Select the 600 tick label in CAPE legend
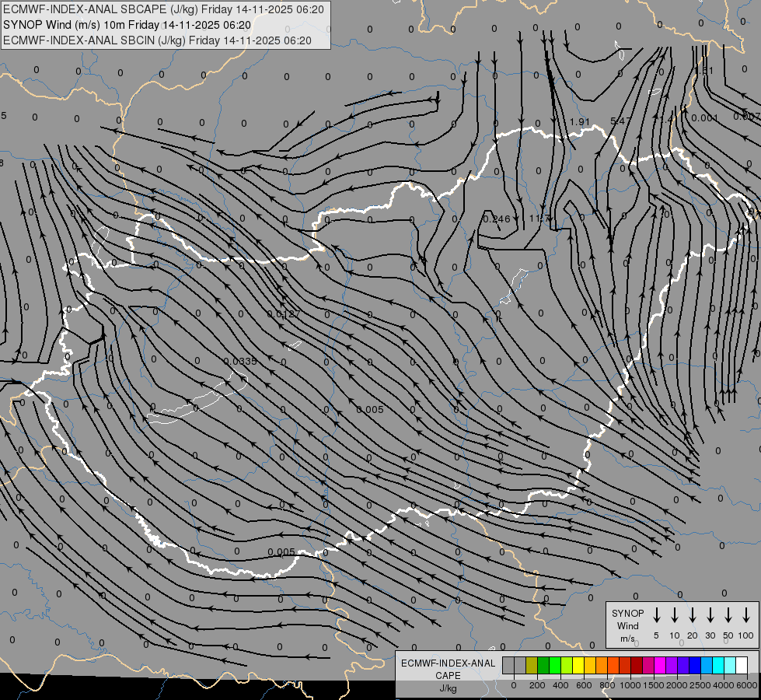 [584, 685]
